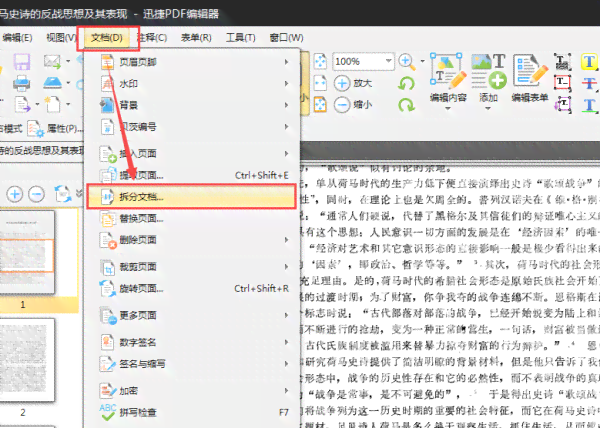Viewport: 600px width, 428px height.
Task: Click the strikethrough T icon
Action: pyautogui.click(x=589, y=83)
